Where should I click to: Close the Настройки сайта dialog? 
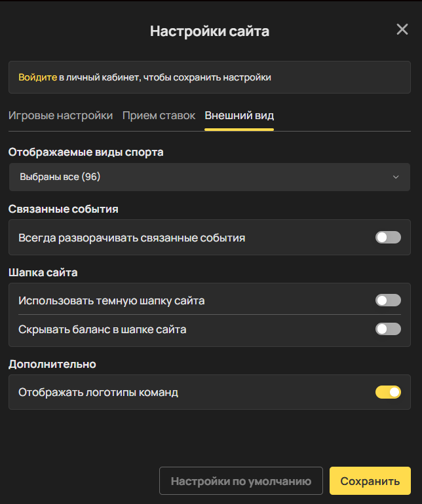coord(402,29)
